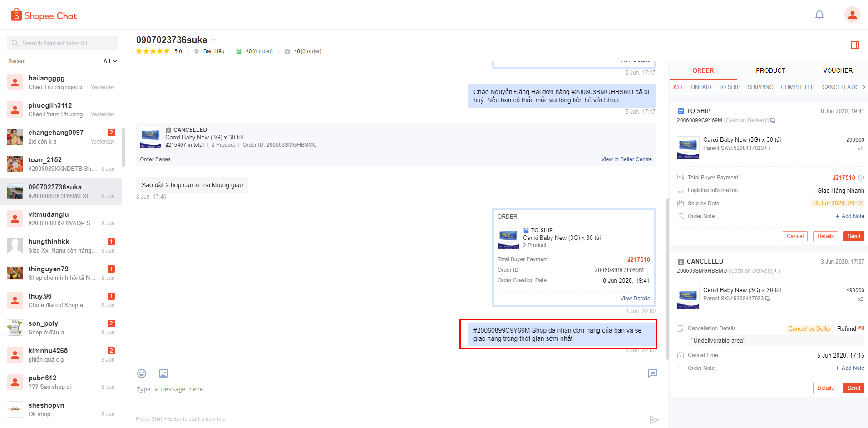Select the COMPLETED orders filter

pos(798,87)
